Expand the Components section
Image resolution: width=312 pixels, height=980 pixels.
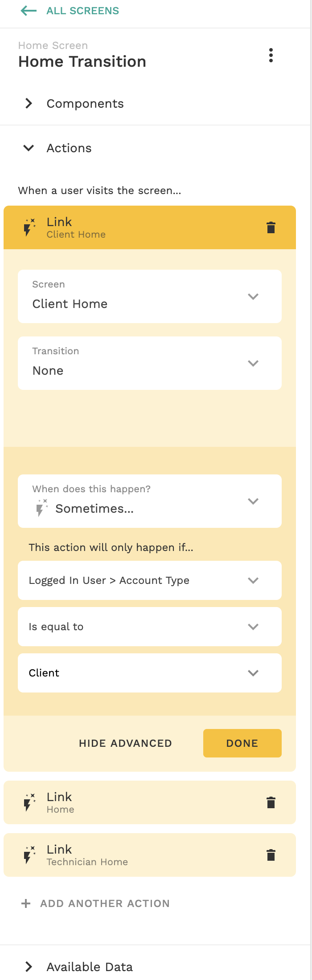point(29,104)
